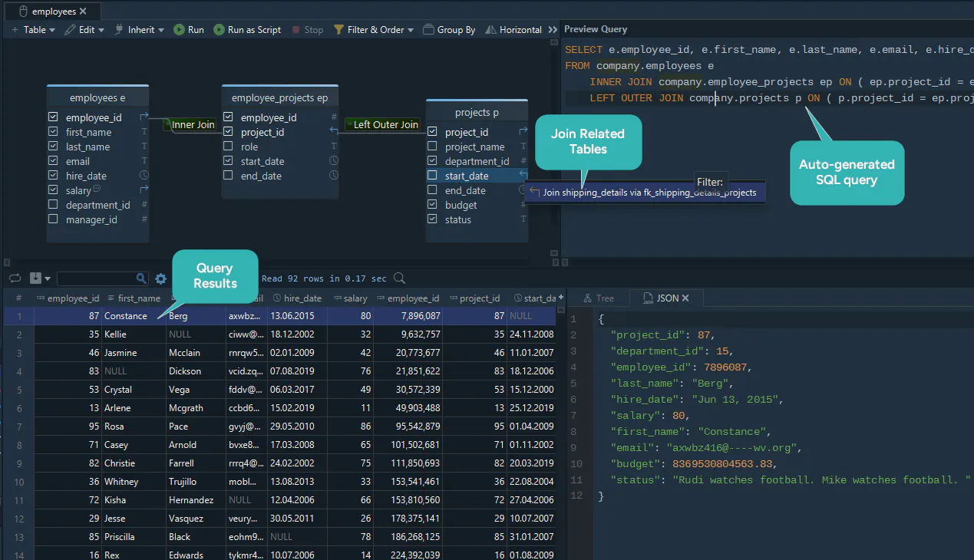974x560 pixels.
Task: Close the employees tab
Action: coord(83,12)
